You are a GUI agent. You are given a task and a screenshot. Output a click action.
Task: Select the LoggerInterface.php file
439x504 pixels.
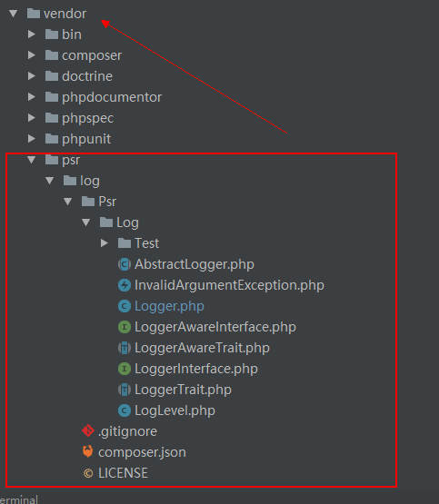188,369
